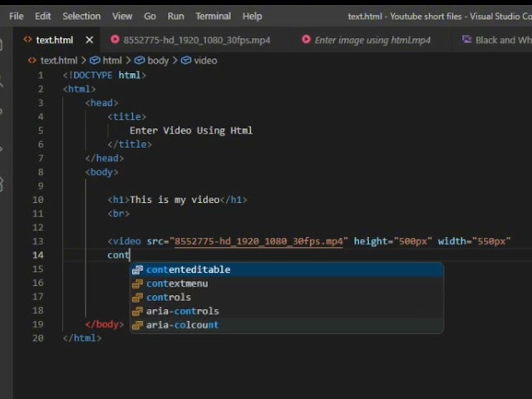
Task: Click the image file icon on Black and Wh tab
Action: point(467,40)
